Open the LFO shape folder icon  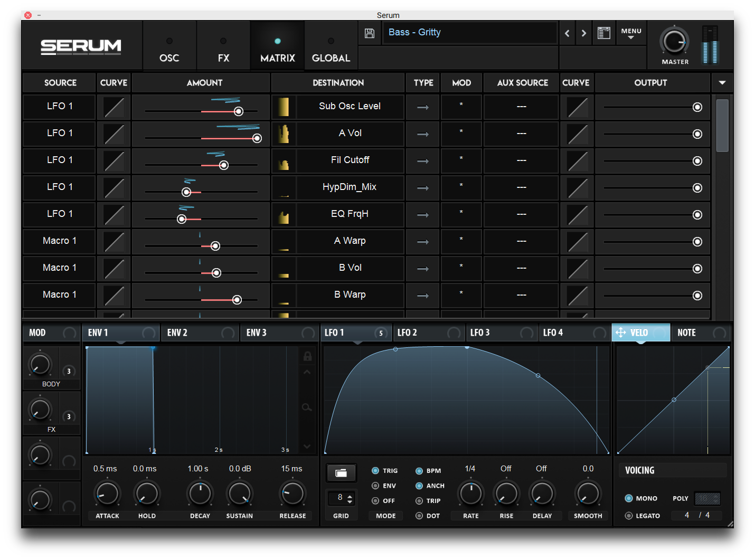[x=341, y=473]
